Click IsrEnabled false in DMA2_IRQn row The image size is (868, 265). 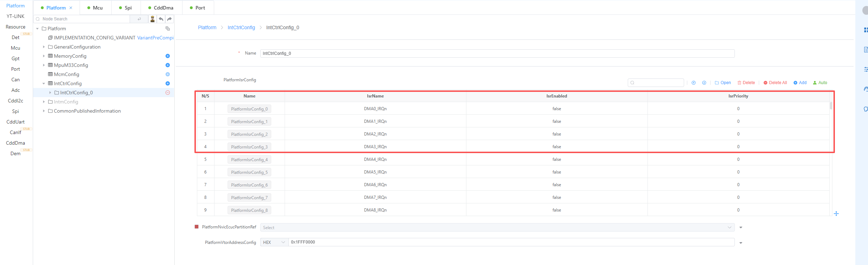pyautogui.click(x=557, y=134)
